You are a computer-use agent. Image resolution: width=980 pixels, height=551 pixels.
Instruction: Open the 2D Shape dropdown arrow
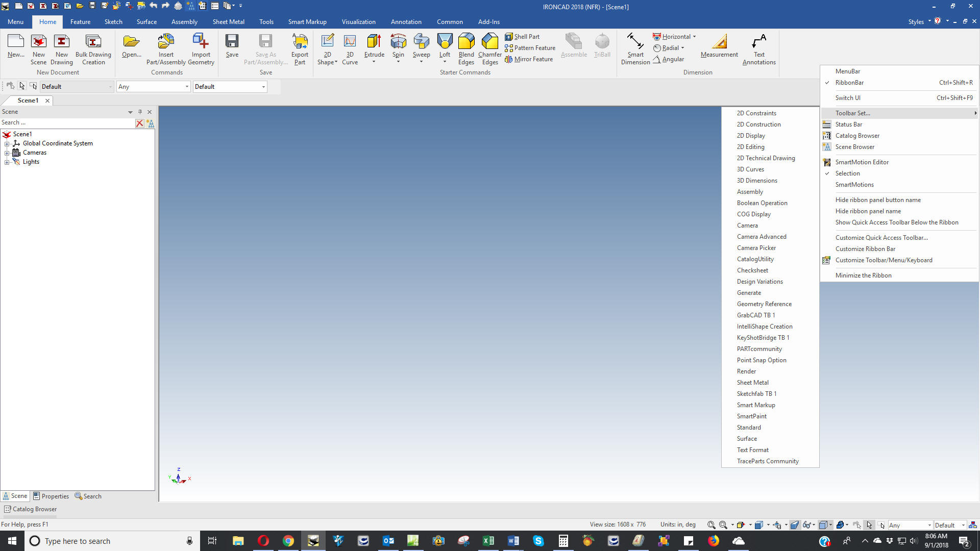(x=336, y=62)
